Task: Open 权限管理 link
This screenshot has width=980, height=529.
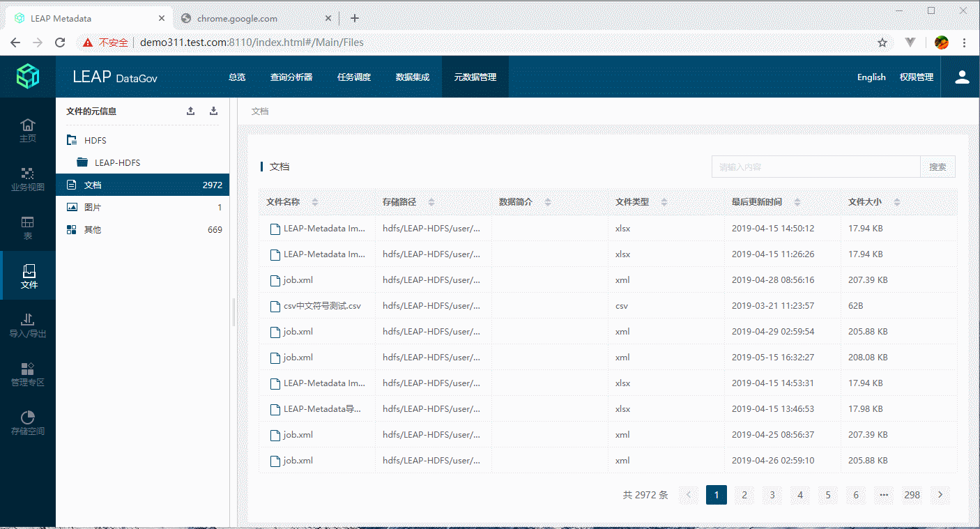Action: tap(917, 77)
